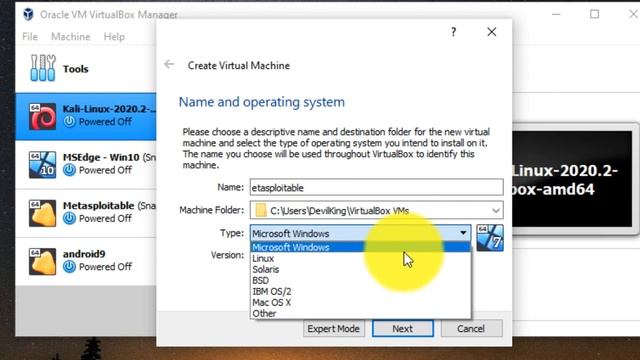Switch to Expert Mode
The image size is (640, 360).
(x=333, y=329)
